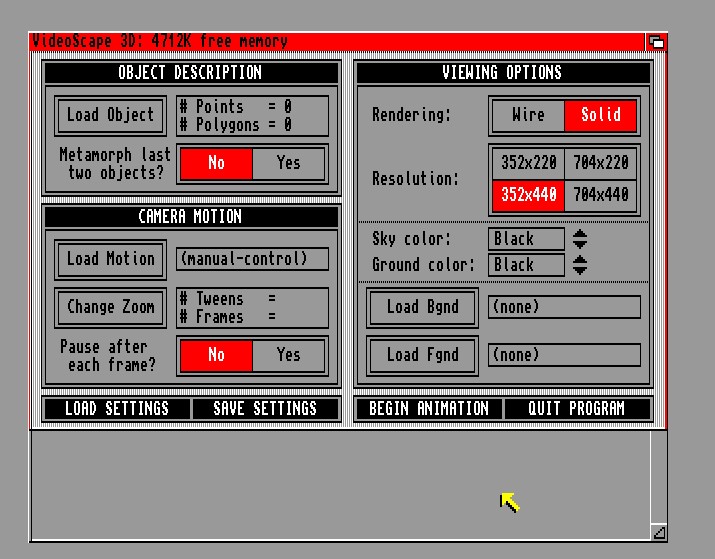
Task: Click the Load Object button
Action: tap(110, 115)
